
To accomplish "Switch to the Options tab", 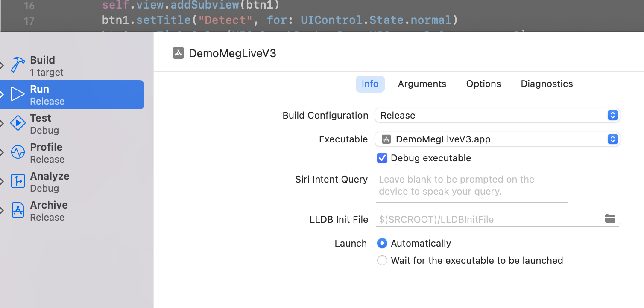I will click(483, 84).
